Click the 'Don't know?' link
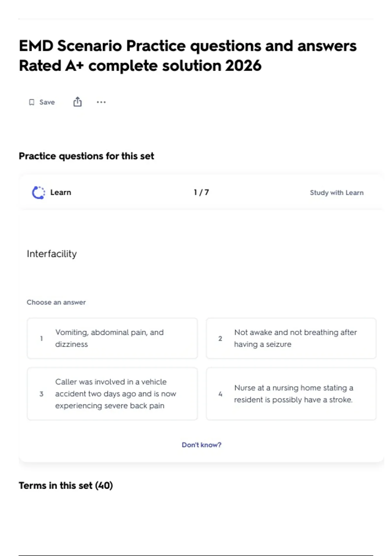The height and width of the screenshot is (556, 392). [x=202, y=445]
